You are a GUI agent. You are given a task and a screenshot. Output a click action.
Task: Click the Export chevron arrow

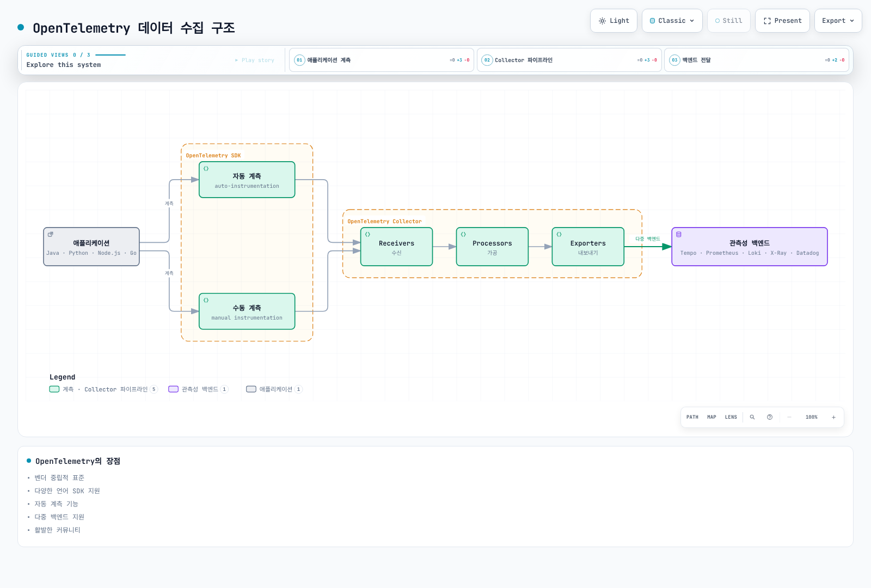click(852, 21)
